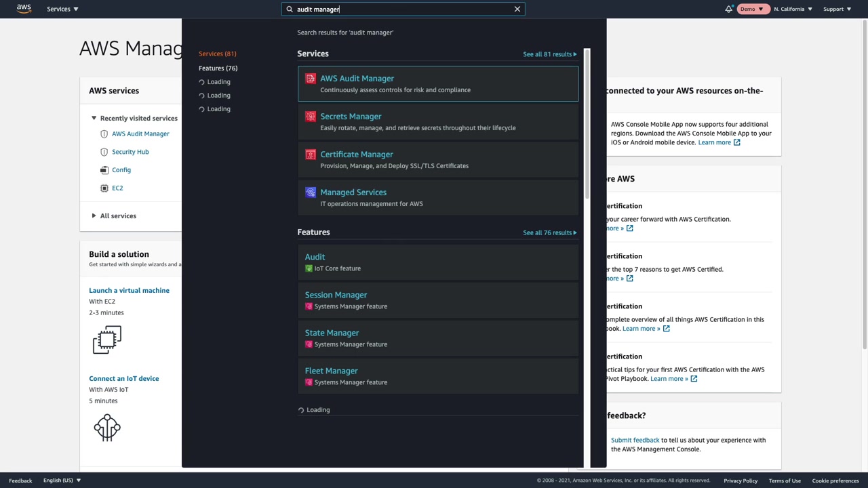Screen dimensions: 868x488
Task: Click the shield icon beside Security Hub
Action: tap(104, 152)
